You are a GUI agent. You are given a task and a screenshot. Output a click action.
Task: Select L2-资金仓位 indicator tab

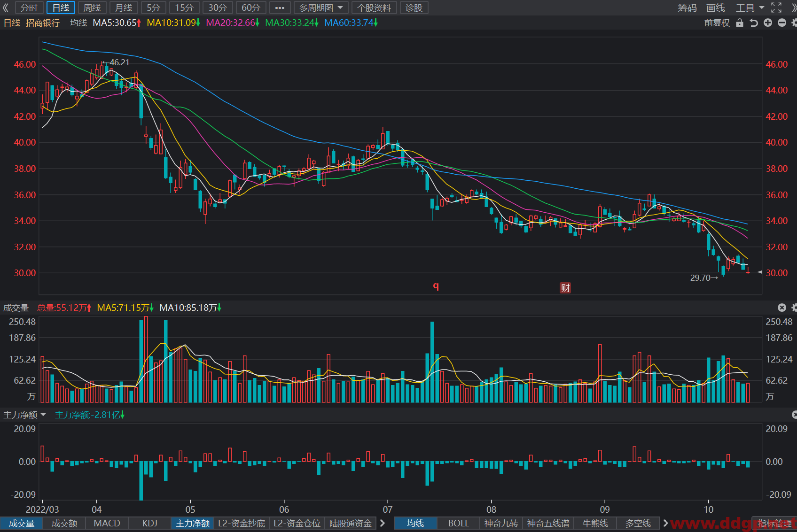click(297, 523)
